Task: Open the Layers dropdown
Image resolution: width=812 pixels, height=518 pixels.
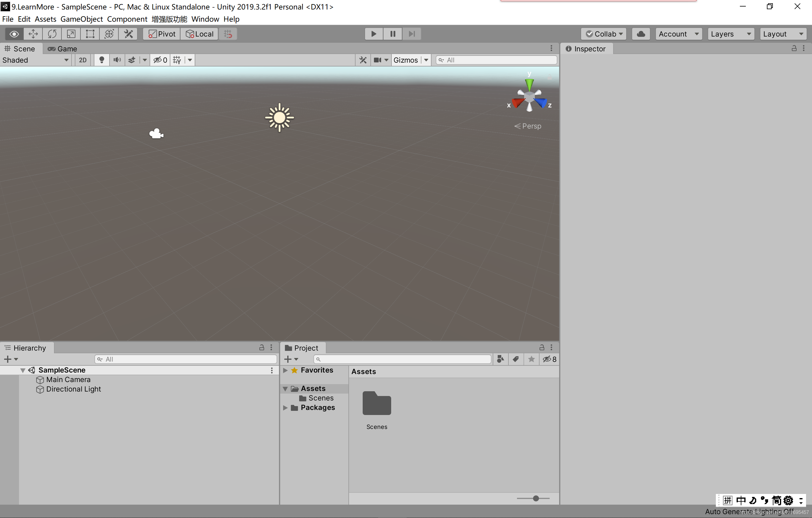Action: [730, 34]
